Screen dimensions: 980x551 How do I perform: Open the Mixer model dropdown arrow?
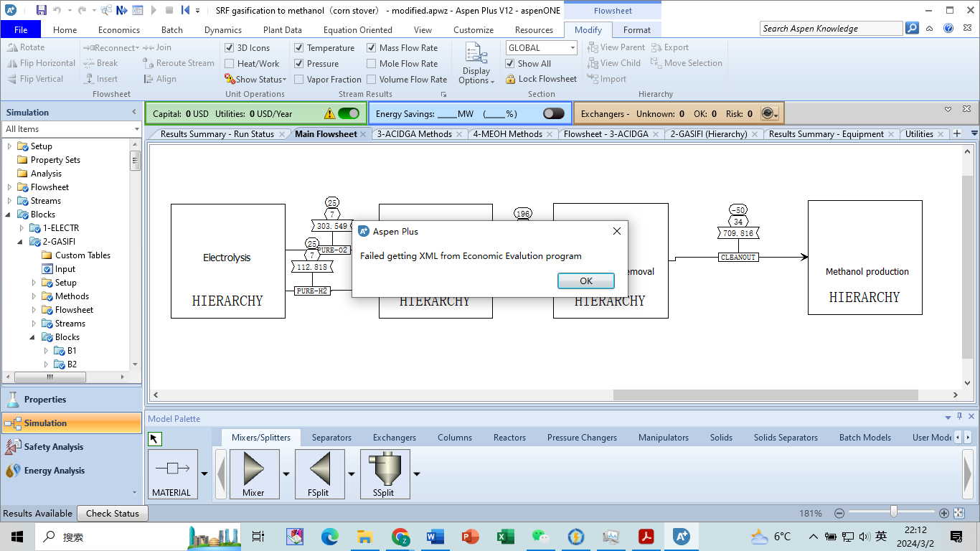click(x=286, y=474)
